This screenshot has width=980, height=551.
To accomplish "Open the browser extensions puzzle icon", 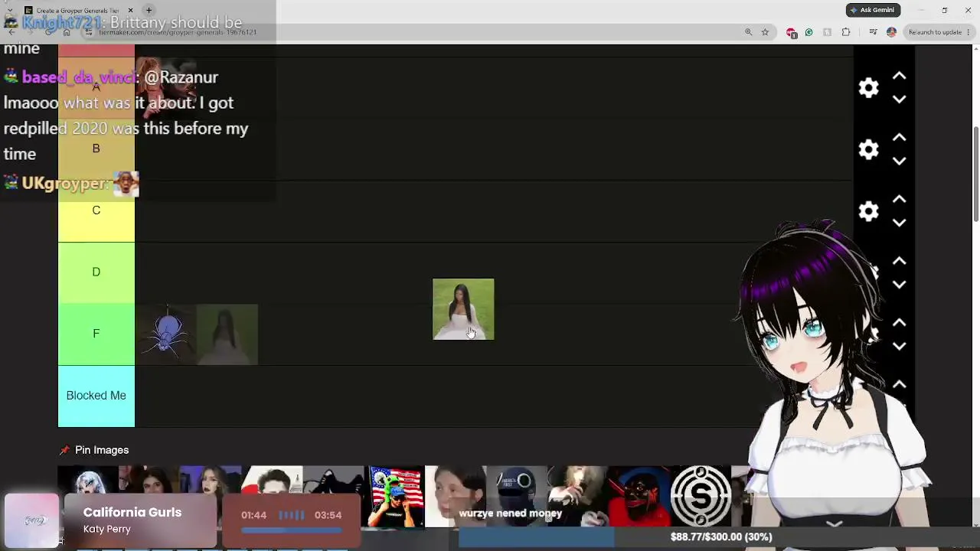I will [x=846, y=32].
